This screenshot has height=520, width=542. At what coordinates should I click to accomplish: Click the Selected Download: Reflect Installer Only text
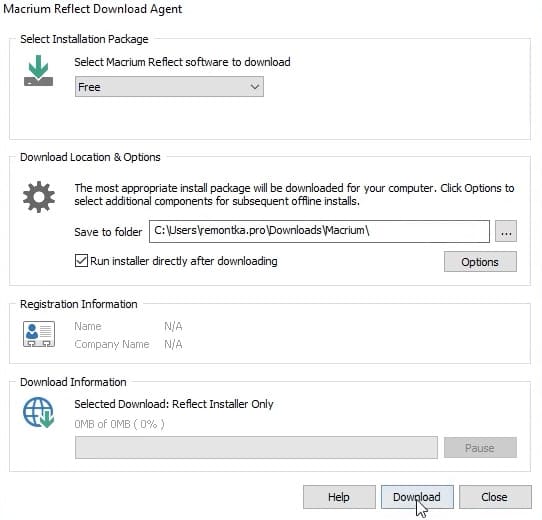tap(174, 404)
